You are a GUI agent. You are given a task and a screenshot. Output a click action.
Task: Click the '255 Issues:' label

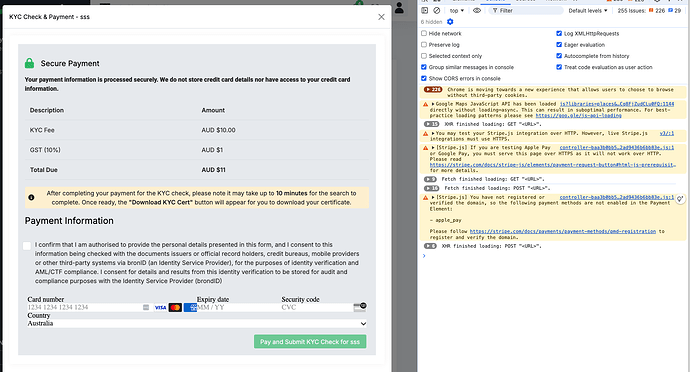click(x=631, y=11)
